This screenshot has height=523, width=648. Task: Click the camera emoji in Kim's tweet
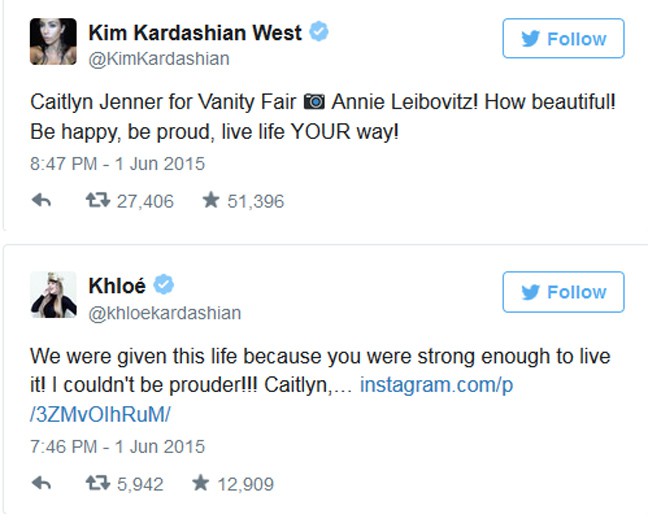coord(314,101)
